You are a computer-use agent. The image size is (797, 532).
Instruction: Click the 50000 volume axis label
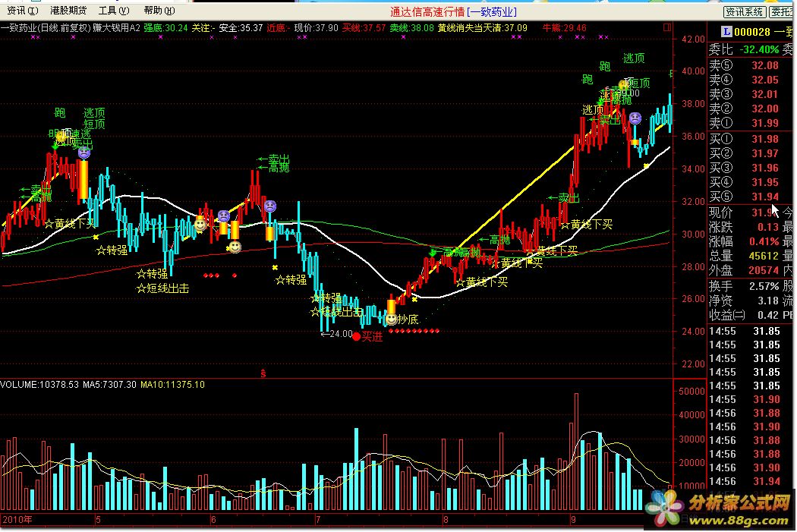(691, 392)
